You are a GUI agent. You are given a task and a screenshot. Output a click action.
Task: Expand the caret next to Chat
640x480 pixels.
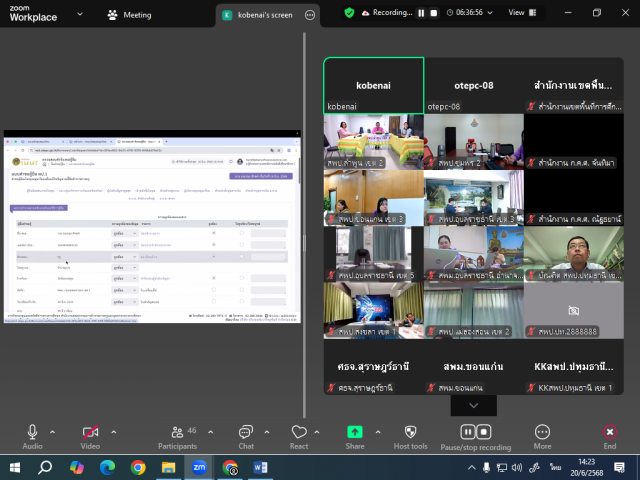coord(267,432)
